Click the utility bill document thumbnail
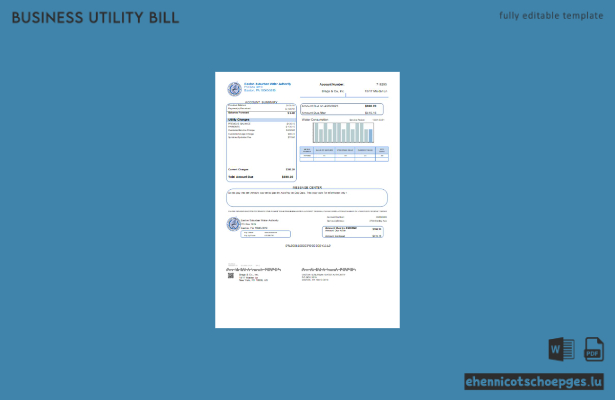Screen dimensions: 615x400 point(308,200)
